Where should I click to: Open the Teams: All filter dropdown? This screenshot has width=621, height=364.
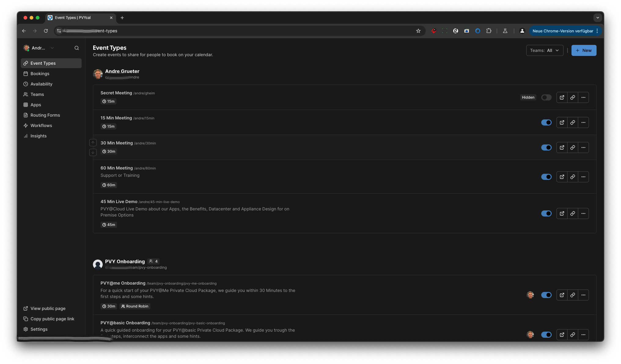545,50
